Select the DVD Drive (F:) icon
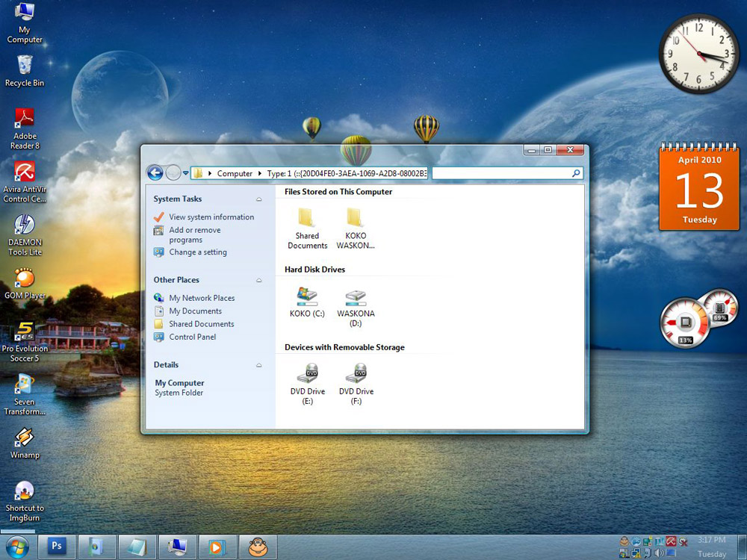The image size is (747, 560). 356,385
